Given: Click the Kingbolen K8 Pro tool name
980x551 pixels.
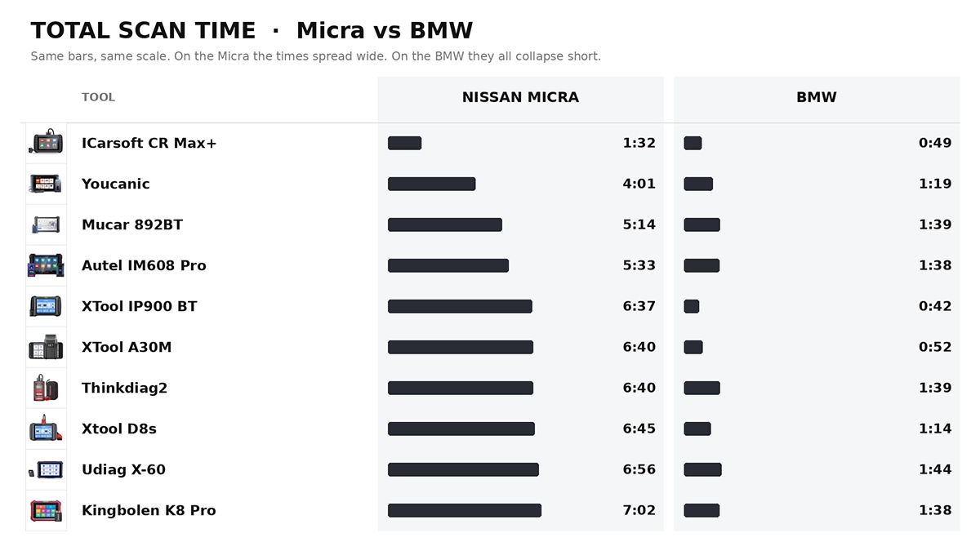Looking at the screenshot, I should pyautogui.click(x=149, y=510).
